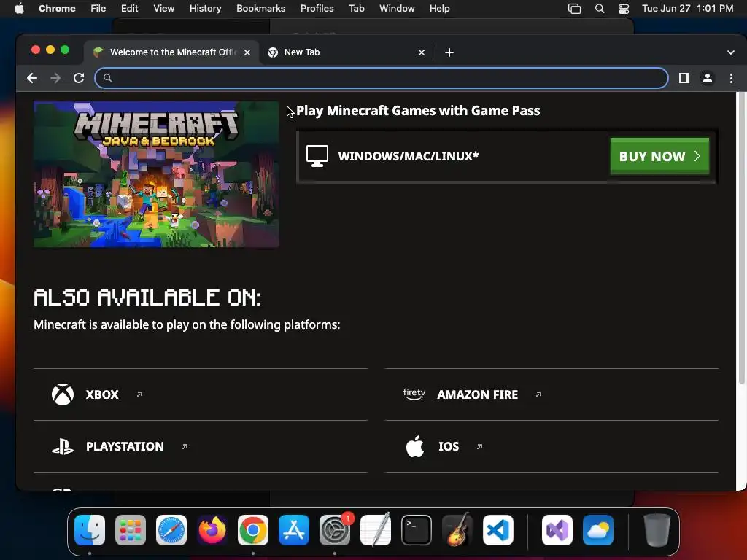
Task: Open TextEdit from the dock
Action: 376,530
